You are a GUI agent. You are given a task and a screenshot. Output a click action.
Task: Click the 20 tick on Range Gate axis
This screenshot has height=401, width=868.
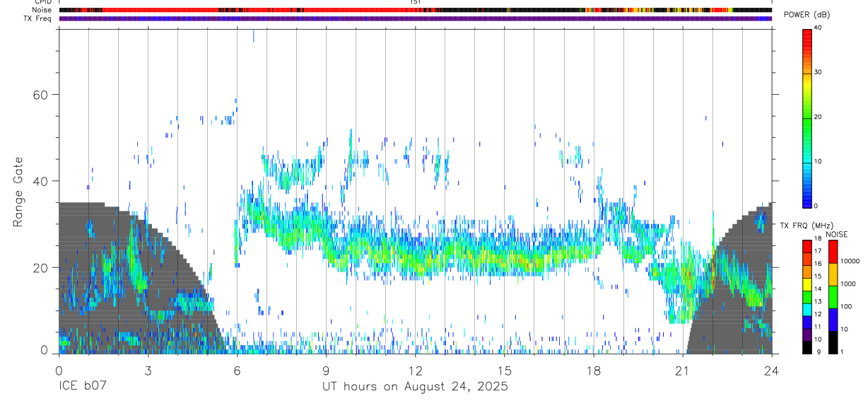point(42,268)
